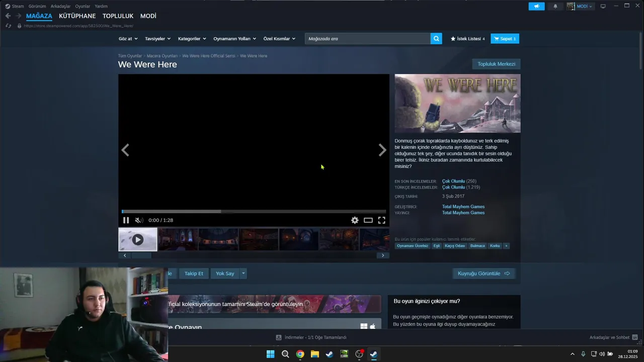Open NVIDIA app from taskbar
This screenshot has width=644, height=362.
(x=344, y=354)
